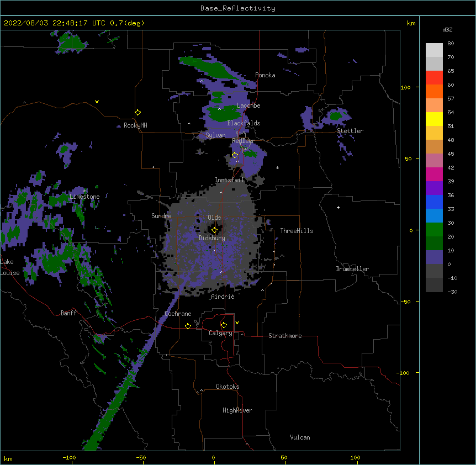This screenshot has height=465, width=476.
Task: Click the Olds city label
Action: click(x=214, y=218)
